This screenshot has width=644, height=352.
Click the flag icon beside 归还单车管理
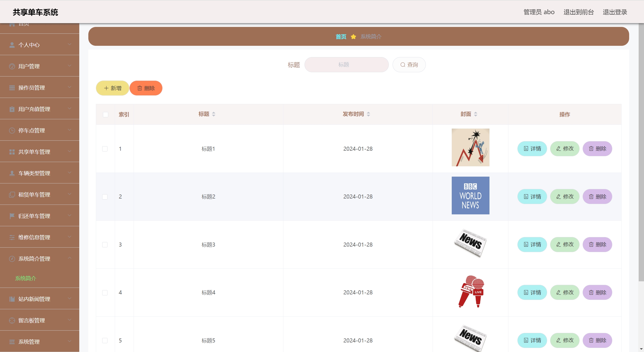[12, 216]
